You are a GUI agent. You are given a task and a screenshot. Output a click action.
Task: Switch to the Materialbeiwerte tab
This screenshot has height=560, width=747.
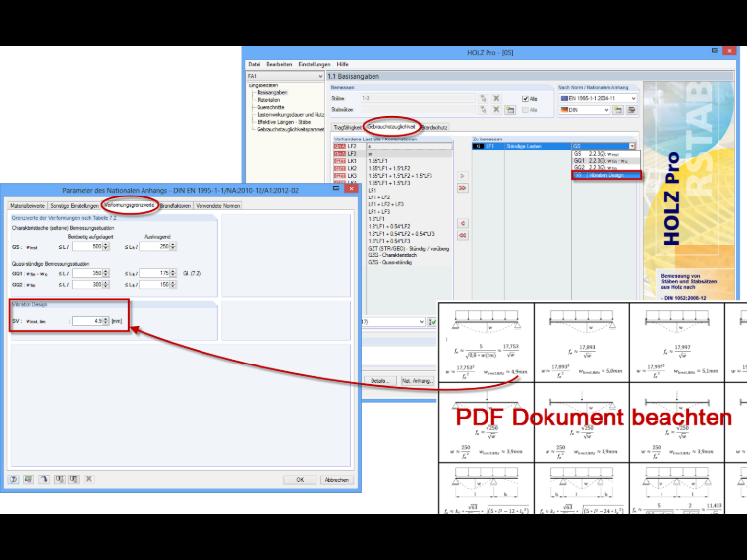(28, 206)
